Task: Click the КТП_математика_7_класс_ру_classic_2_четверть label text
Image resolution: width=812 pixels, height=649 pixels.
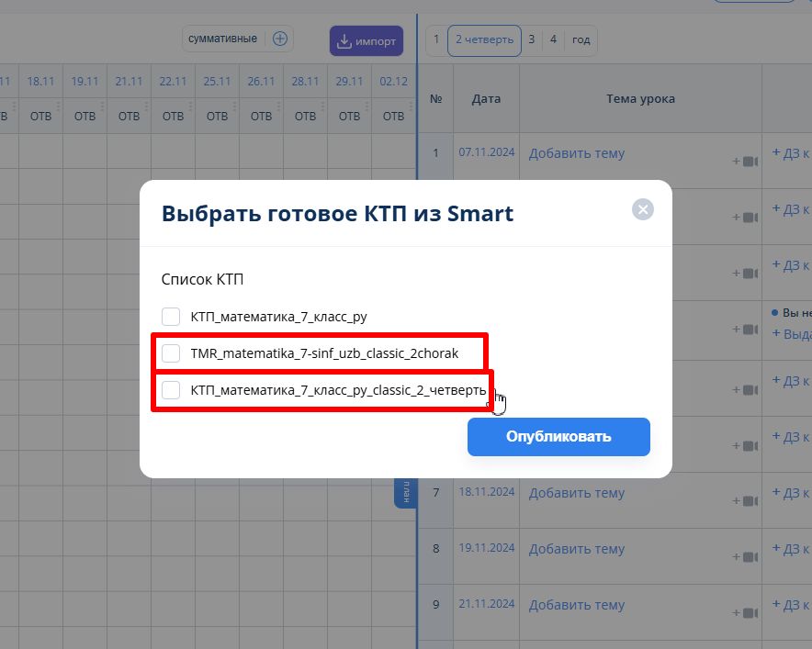Action: [338, 390]
